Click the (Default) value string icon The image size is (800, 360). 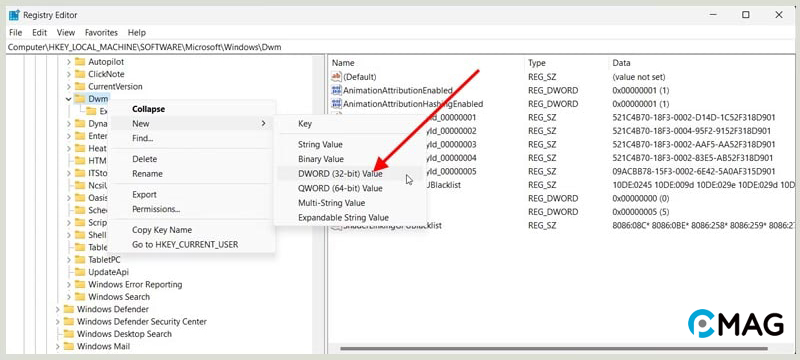click(336, 77)
